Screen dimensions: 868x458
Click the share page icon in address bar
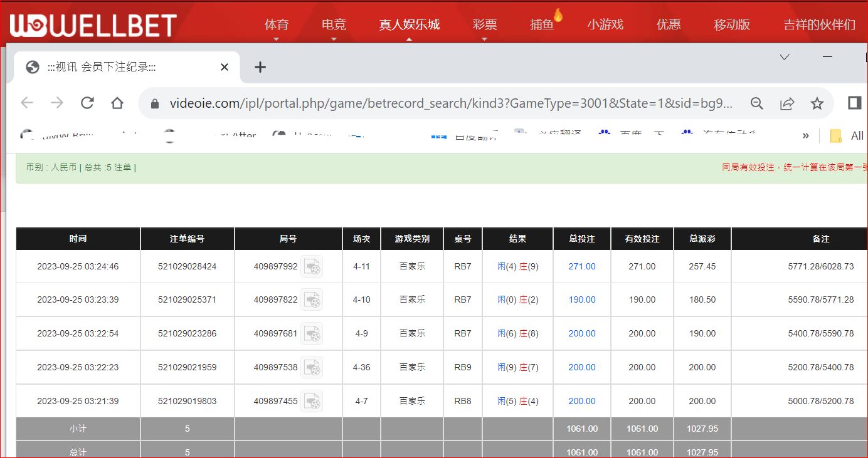tap(787, 103)
